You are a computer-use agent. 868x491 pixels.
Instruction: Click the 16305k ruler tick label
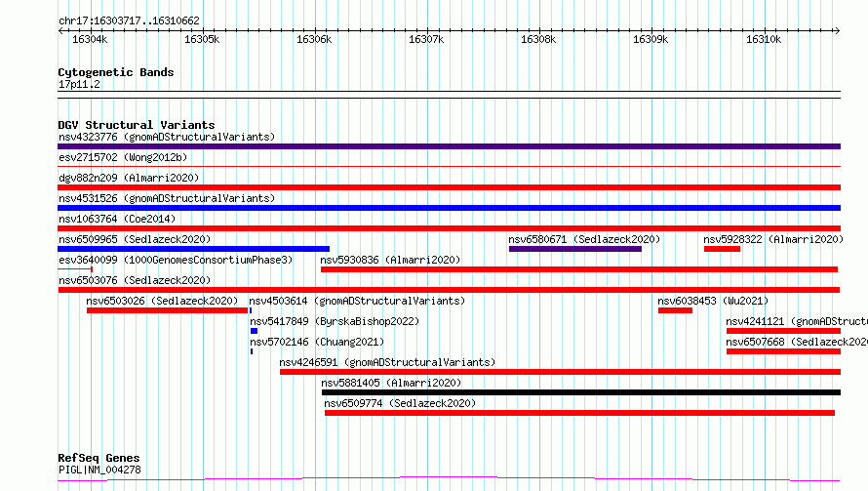pos(202,39)
